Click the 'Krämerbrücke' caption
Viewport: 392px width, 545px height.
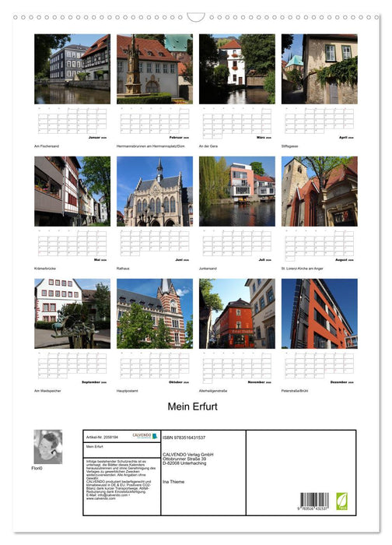45,269
